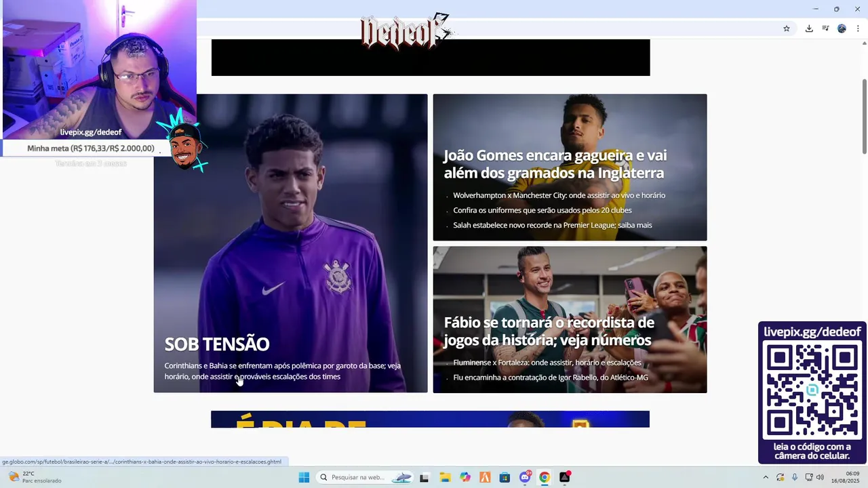This screenshot has height=488, width=868.
Task: Launch Copilot from the taskbar
Action: (x=465, y=477)
